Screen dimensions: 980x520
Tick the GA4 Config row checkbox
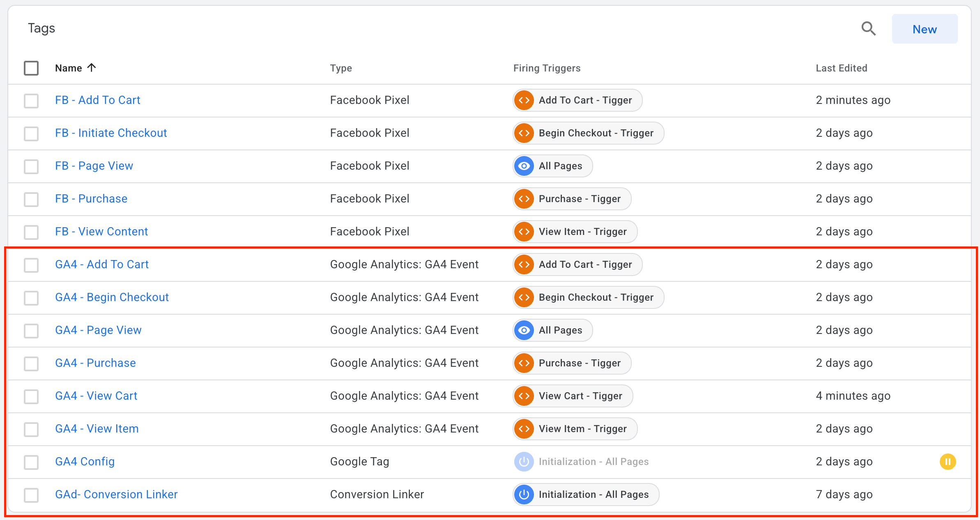point(31,462)
